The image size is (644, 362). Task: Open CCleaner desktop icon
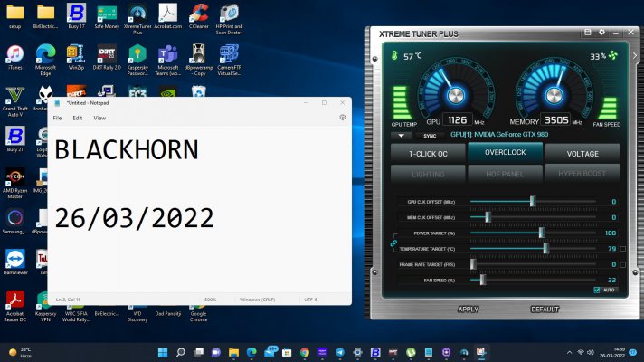198,17
